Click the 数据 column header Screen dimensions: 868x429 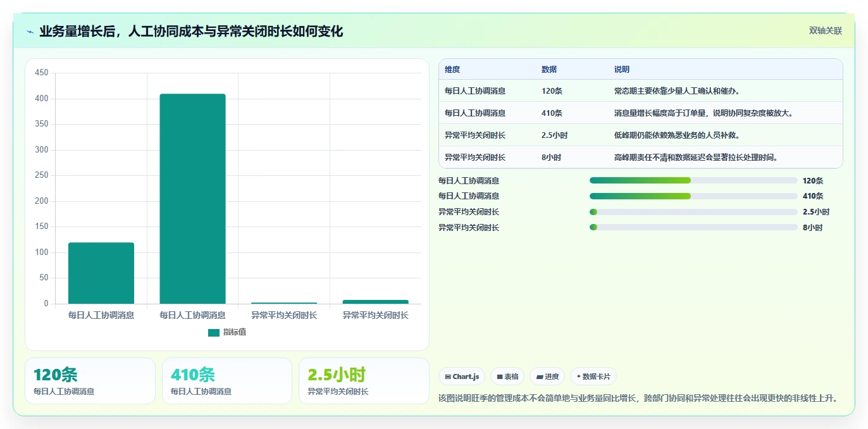[549, 70]
